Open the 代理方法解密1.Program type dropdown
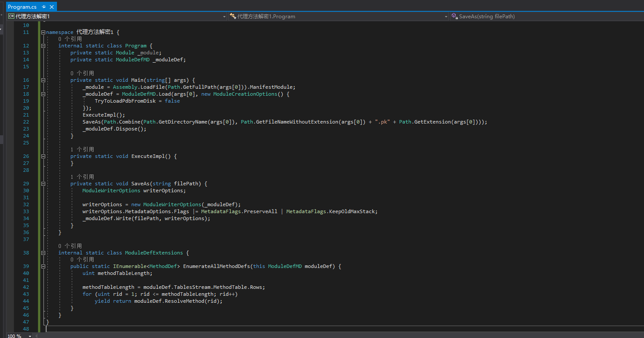This screenshot has width=644, height=338. coord(446,16)
